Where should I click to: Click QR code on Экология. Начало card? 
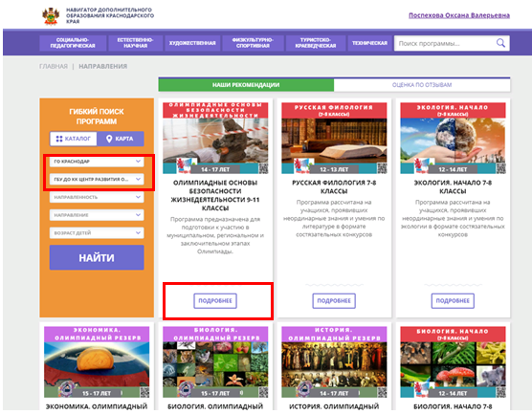pyautogui.click(x=500, y=168)
